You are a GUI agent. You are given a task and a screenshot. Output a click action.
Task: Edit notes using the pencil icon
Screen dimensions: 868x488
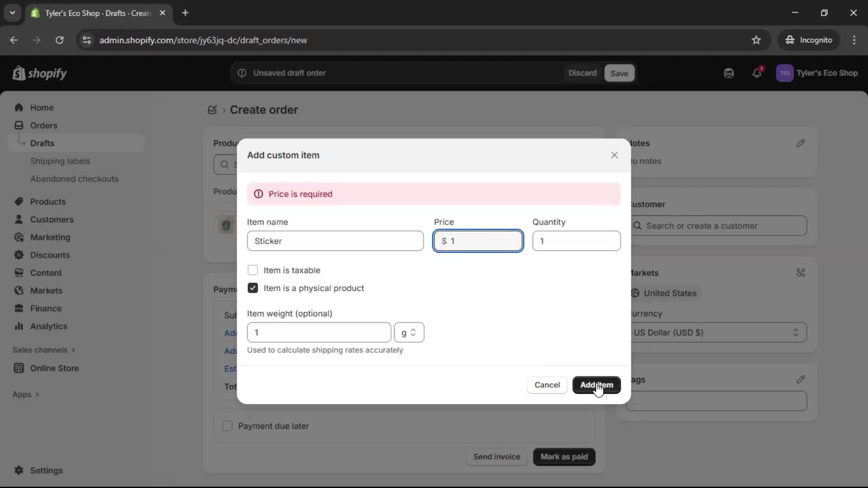click(801, 143)
